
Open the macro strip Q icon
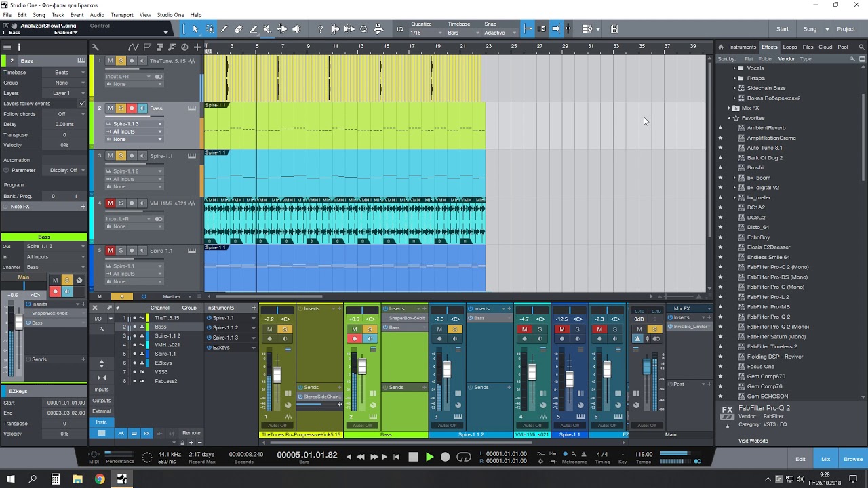click(x=363, y=29)
